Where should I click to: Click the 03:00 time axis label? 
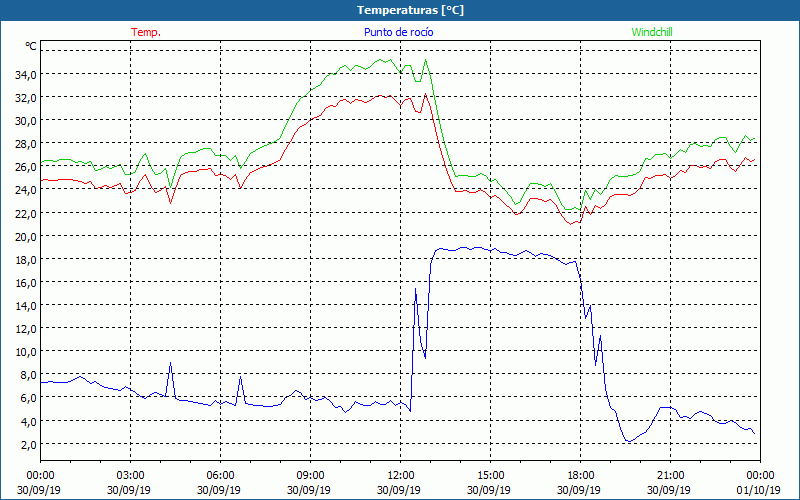(131, 476)
